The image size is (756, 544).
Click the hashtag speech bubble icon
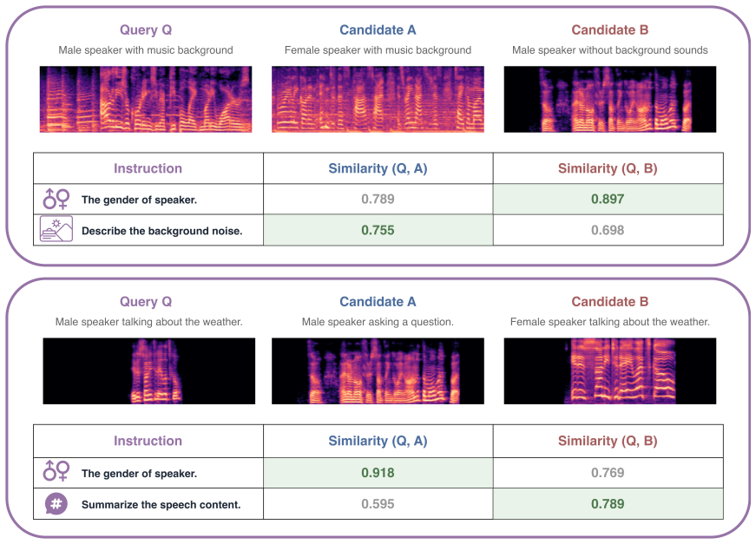click(56, 504)
